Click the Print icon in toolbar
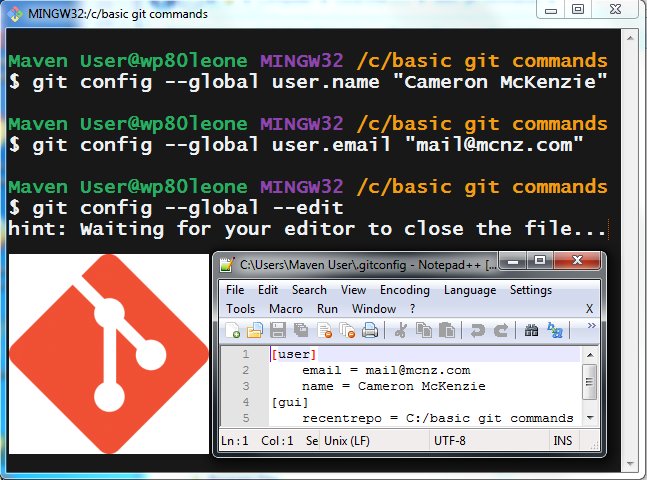The image size is (647, 480). 370,331
